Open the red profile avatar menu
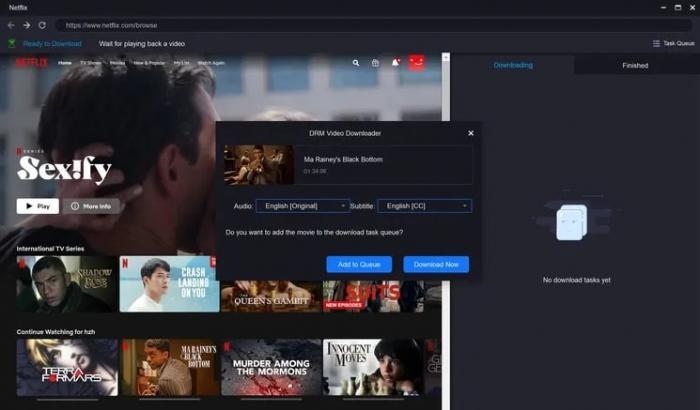Viewport: 700px width, 410px height. click(417, 63)
